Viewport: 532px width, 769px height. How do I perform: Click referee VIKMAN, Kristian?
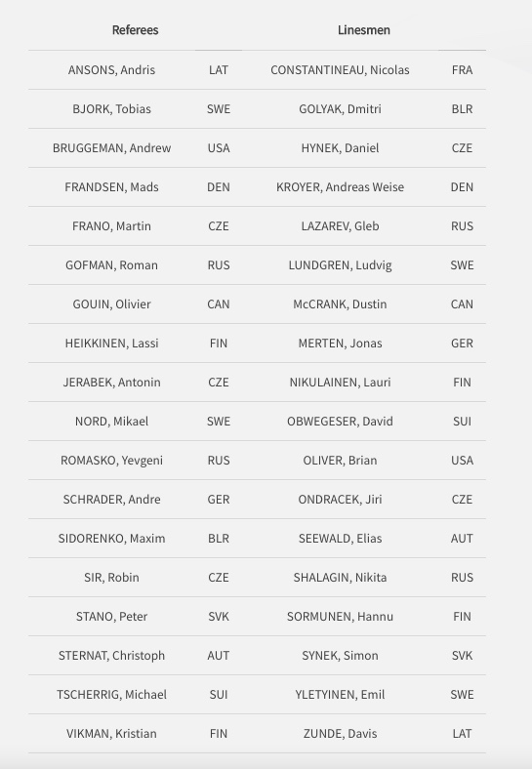[111, 733]
